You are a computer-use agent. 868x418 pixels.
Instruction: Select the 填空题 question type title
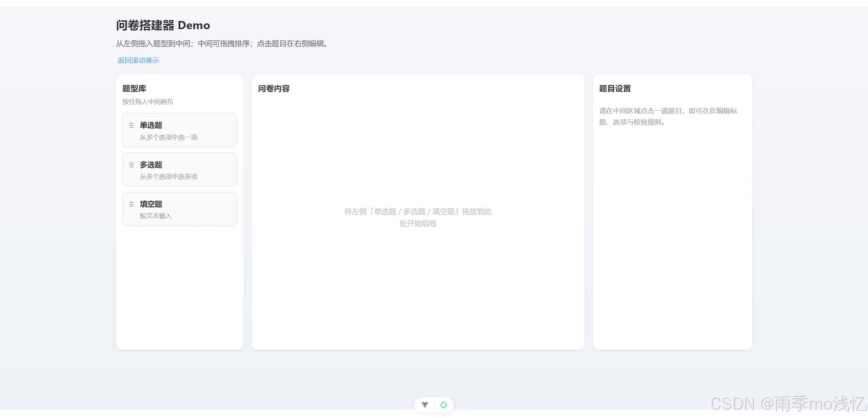click(151, 204)
